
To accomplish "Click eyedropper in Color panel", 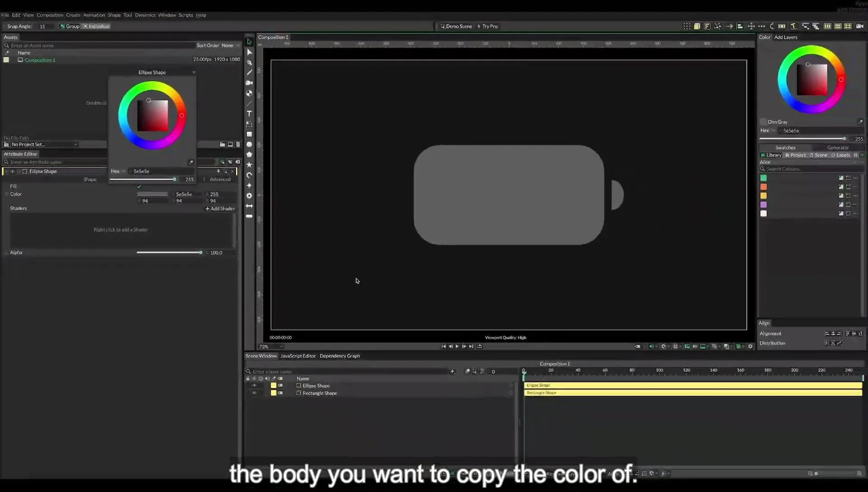I will click(860, 122).
